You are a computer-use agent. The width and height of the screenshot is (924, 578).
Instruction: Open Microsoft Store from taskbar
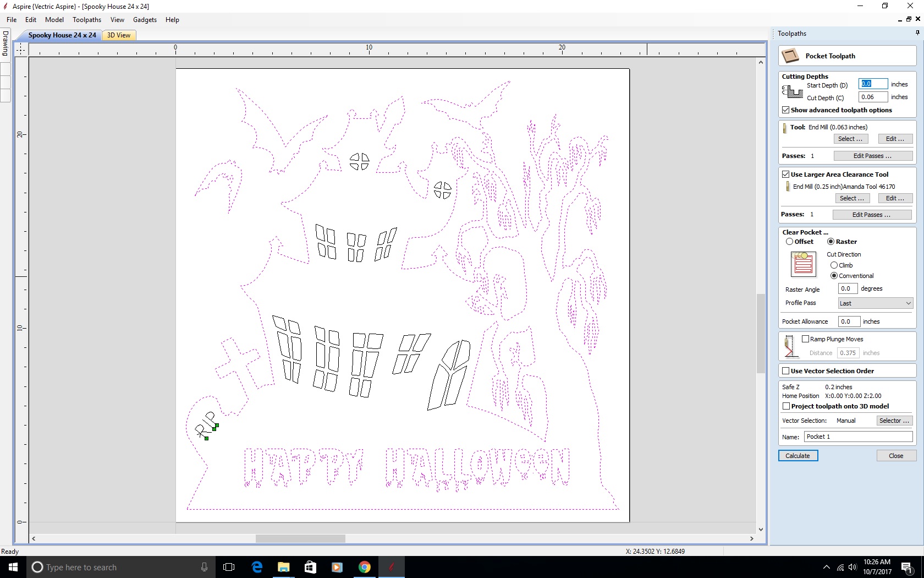(310, 567)
